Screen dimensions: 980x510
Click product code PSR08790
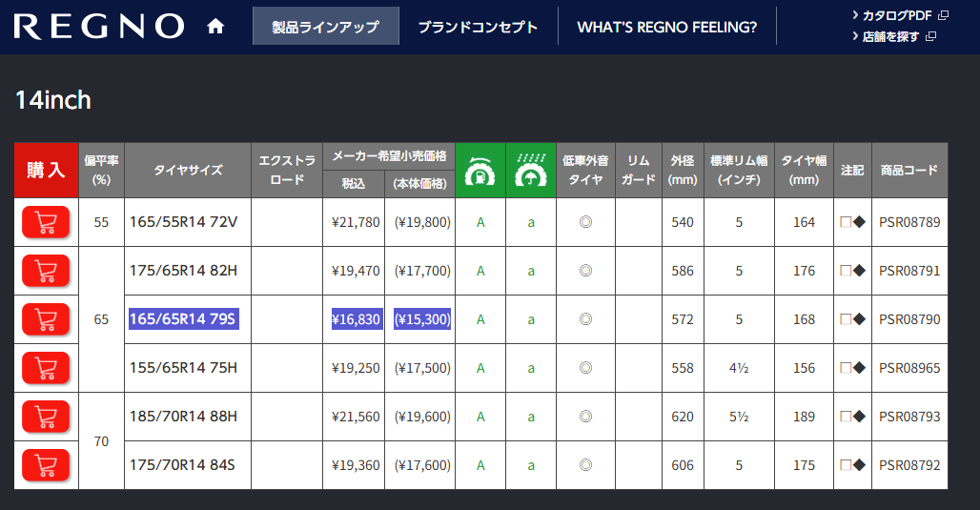tap(909, 319)
